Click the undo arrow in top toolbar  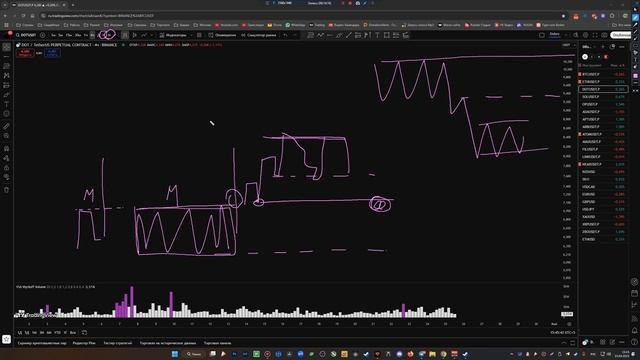click(x=285, y=36)
